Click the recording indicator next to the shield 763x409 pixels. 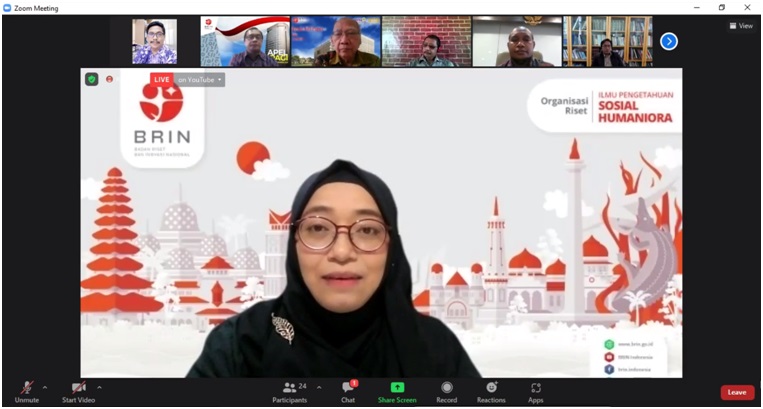click(x=109, y=79)
